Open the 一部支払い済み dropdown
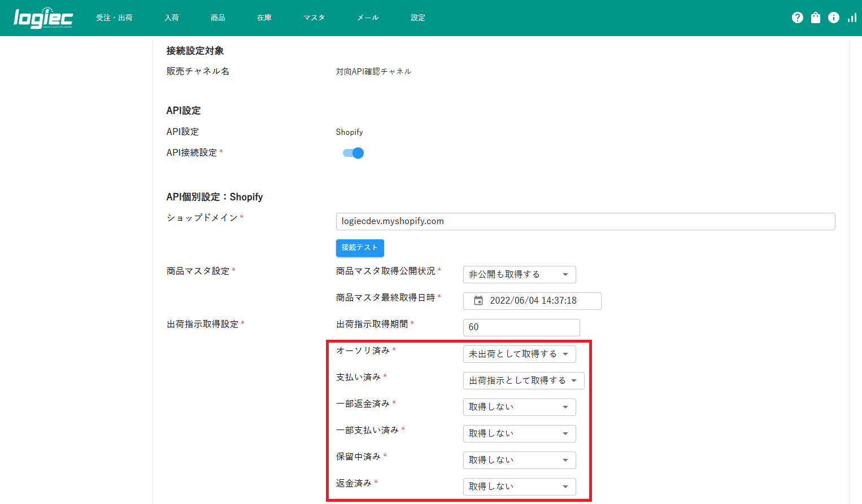The width and height of the screenshot is (862, 504). click(x=519, y=434)
